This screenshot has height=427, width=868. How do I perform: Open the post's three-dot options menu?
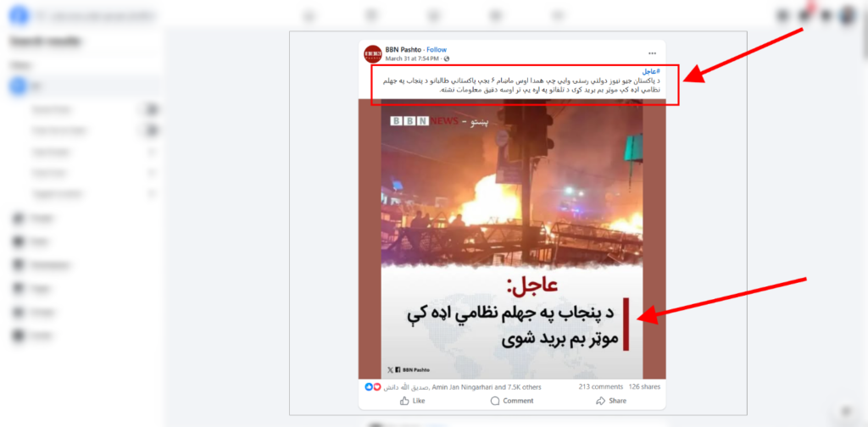click(x=652, y=53)
